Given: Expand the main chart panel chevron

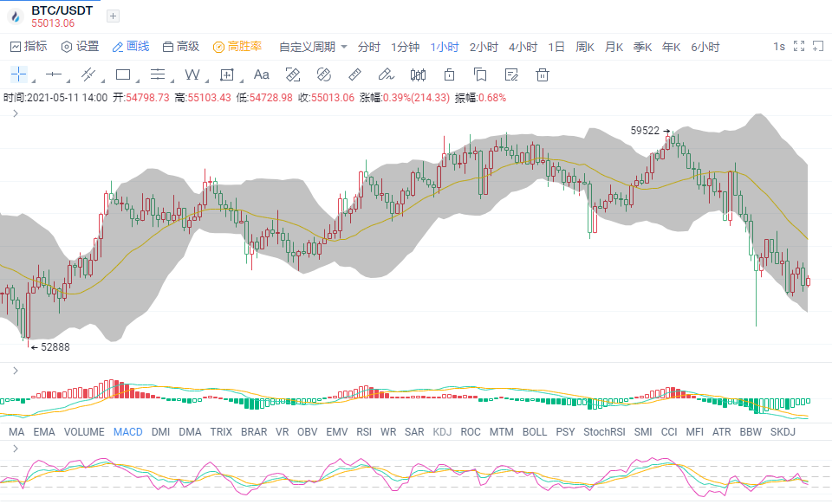Looking at the screenshot, I should coord(16,113).
